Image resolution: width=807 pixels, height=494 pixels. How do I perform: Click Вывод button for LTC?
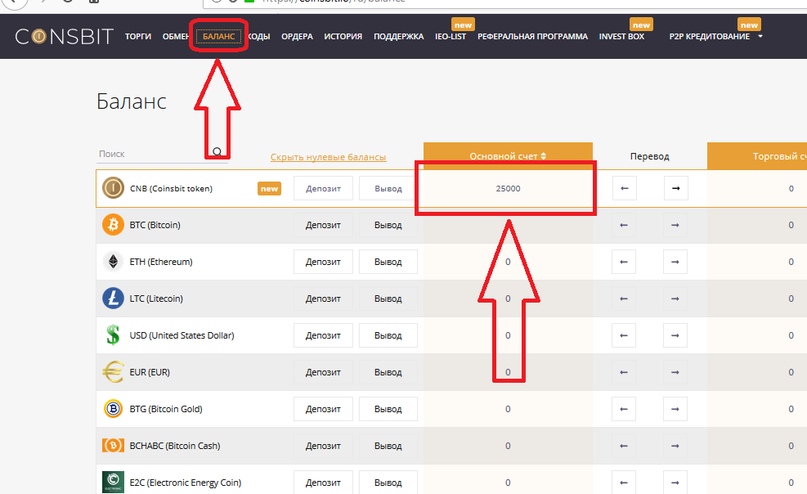tap(388, 298)
